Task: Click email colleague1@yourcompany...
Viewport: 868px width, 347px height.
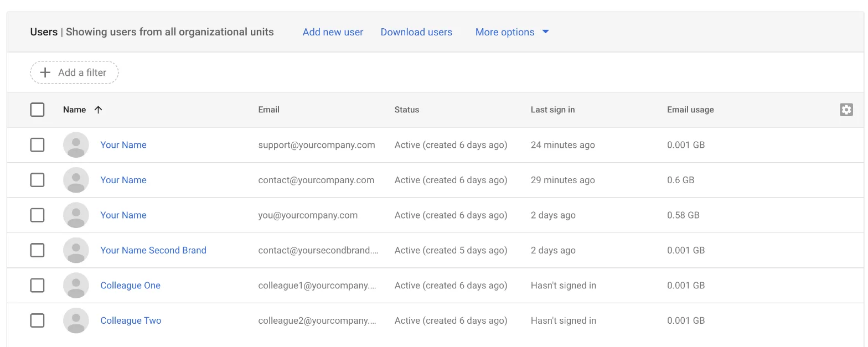Action: pyautogui.click(x=317, y=286)
